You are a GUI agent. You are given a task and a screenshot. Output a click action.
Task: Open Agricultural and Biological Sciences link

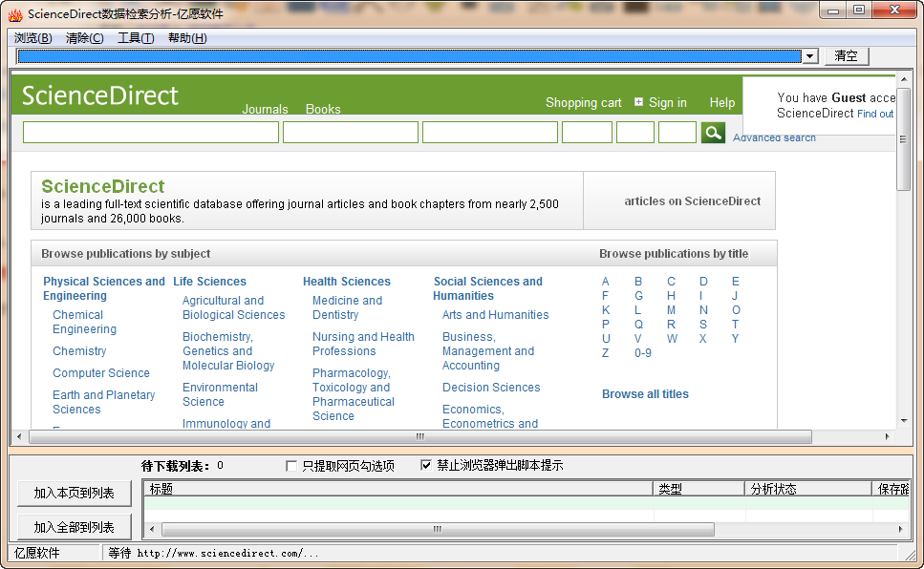click(x=233, y=307)
